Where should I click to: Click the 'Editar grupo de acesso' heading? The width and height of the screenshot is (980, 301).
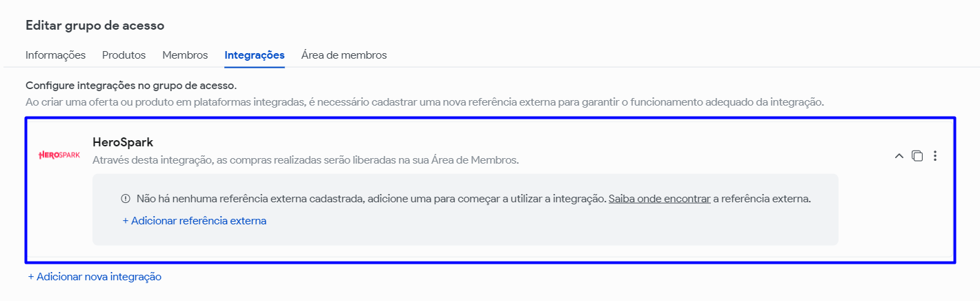[95, 26]
